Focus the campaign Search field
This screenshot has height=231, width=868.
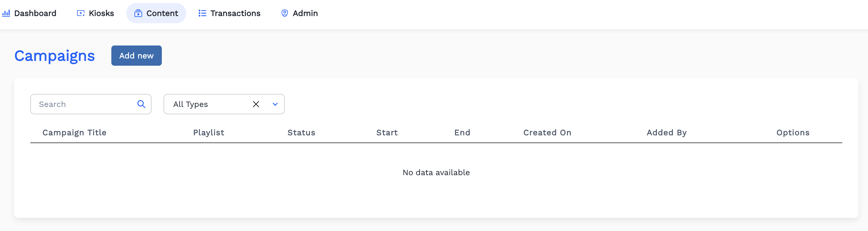[x=84, y=104]
